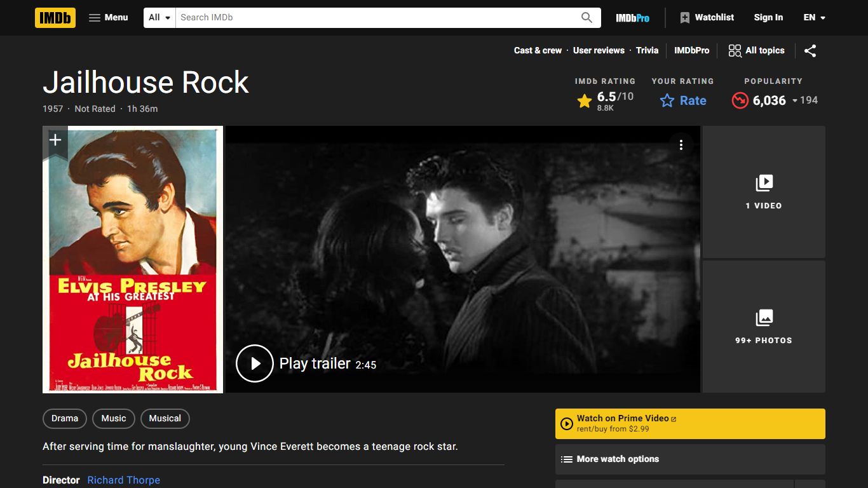Open User reviews
The width and height of the screenshot is (868, 488).
(x=599, y=51)
